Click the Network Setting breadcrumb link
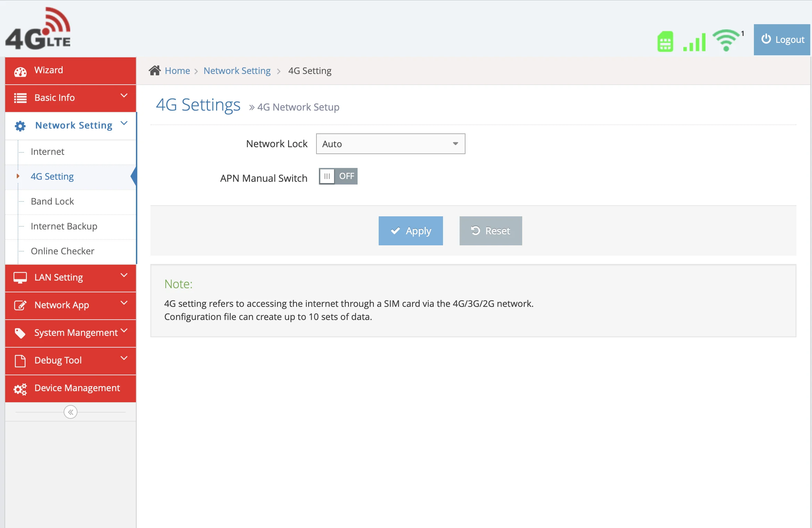 coord(237,71)
